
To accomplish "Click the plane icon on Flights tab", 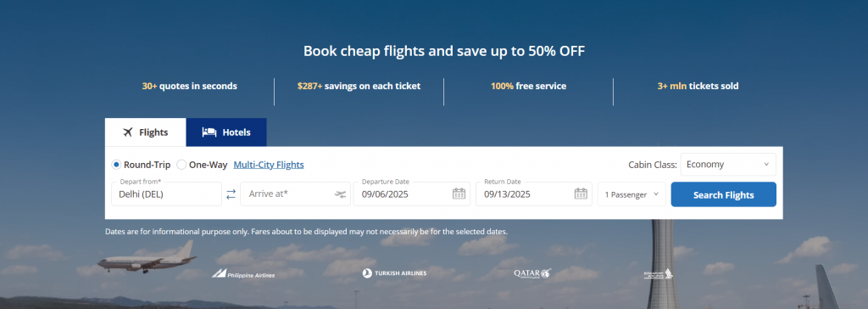I will 128,132.
